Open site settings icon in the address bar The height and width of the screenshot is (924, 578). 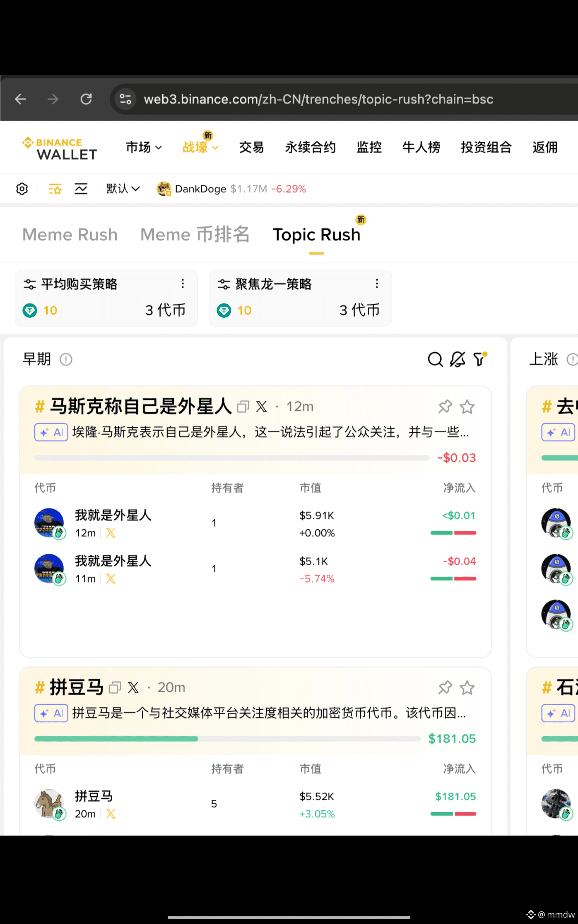[x=126, y=99]
